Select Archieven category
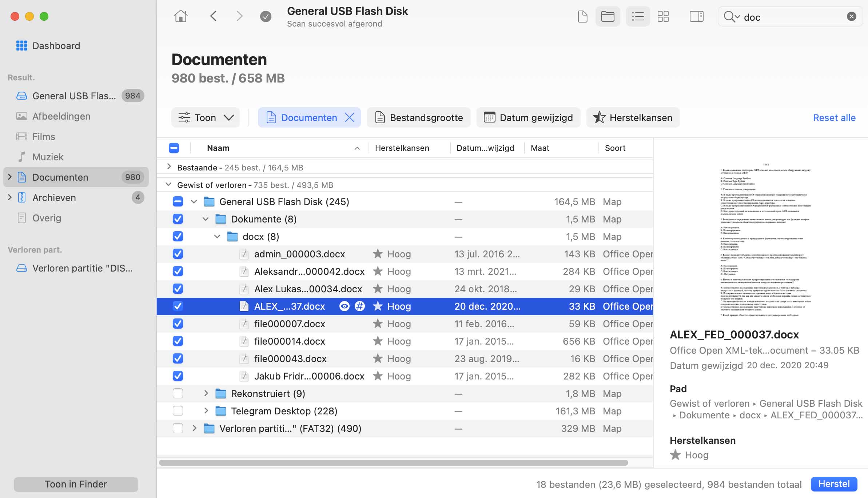The width and height of the screenshot is (868, 498). point(76,198)
